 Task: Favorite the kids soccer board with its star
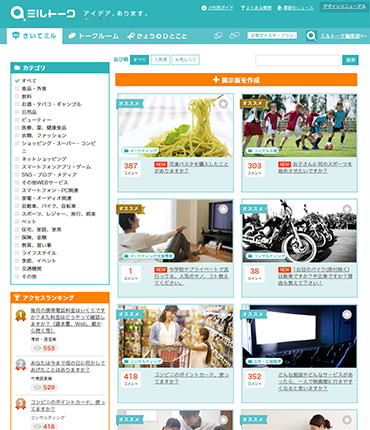pos(347,104)
